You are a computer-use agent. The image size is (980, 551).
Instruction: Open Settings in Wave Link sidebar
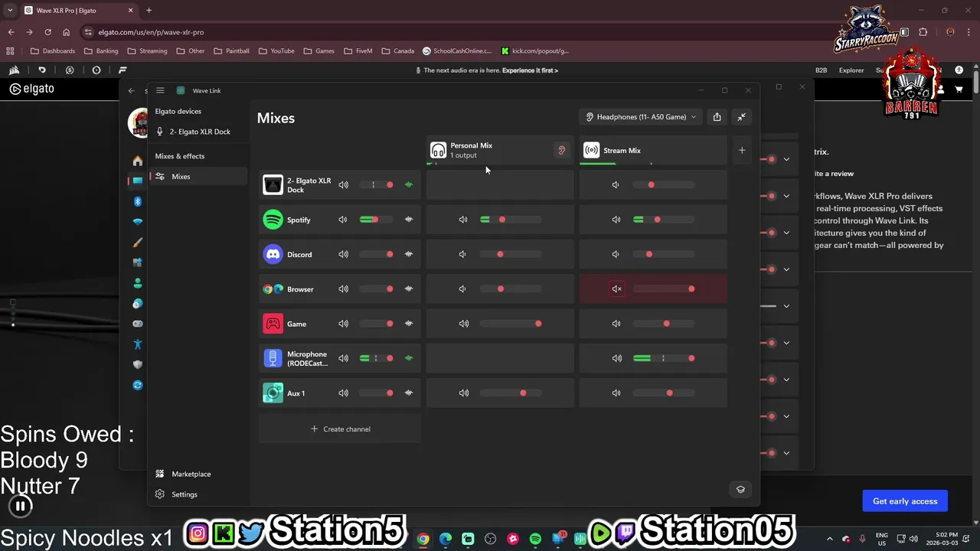click(x=184, y=494)
